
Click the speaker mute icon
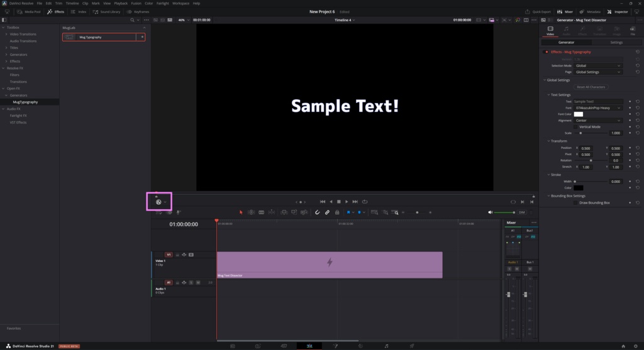(490, 212)
